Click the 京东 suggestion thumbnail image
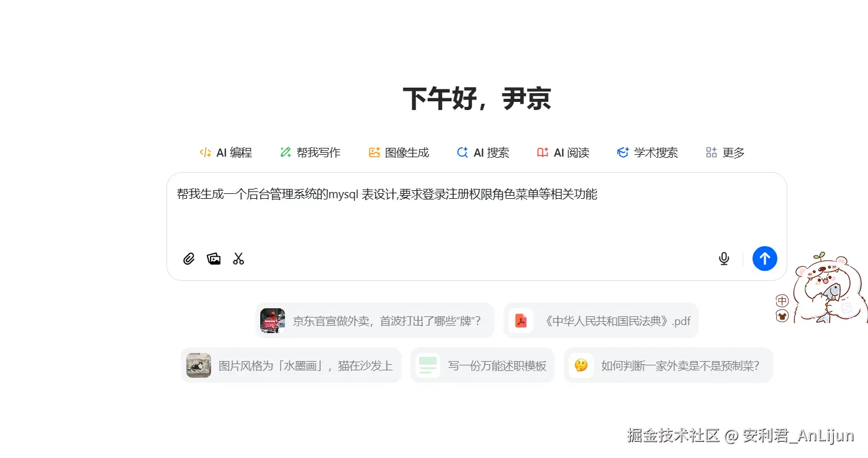 coord(273,321)
